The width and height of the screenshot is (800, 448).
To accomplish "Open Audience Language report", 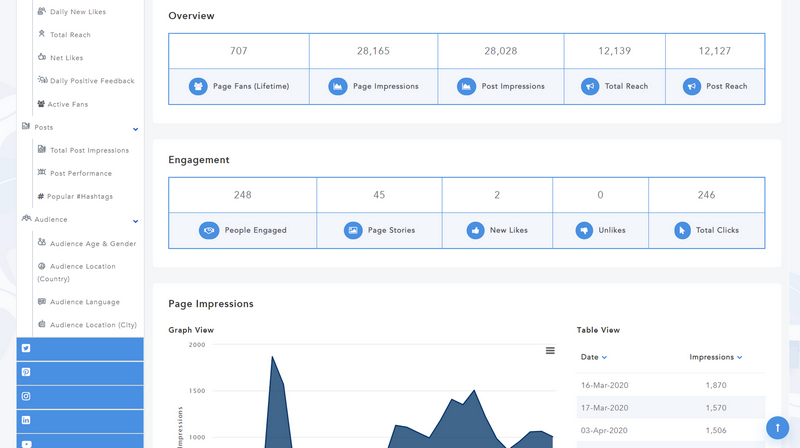I will [x=85, y=302].
